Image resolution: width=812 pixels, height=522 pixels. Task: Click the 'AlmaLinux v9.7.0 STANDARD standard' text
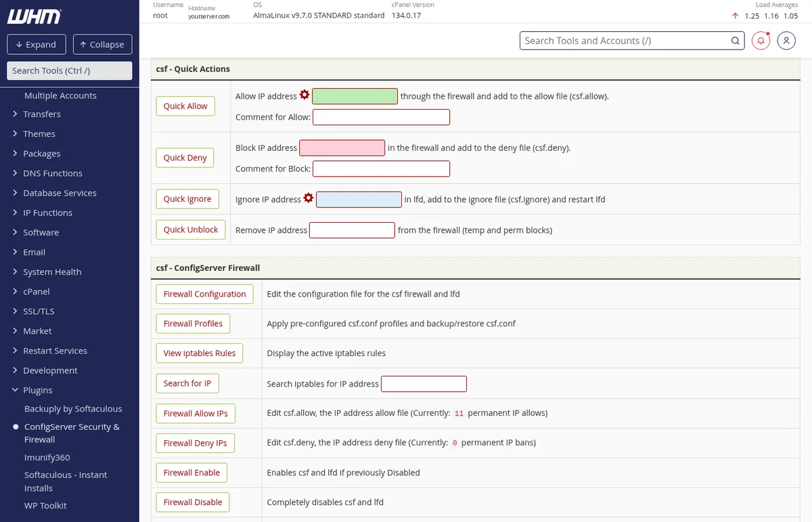coord(319,15)
